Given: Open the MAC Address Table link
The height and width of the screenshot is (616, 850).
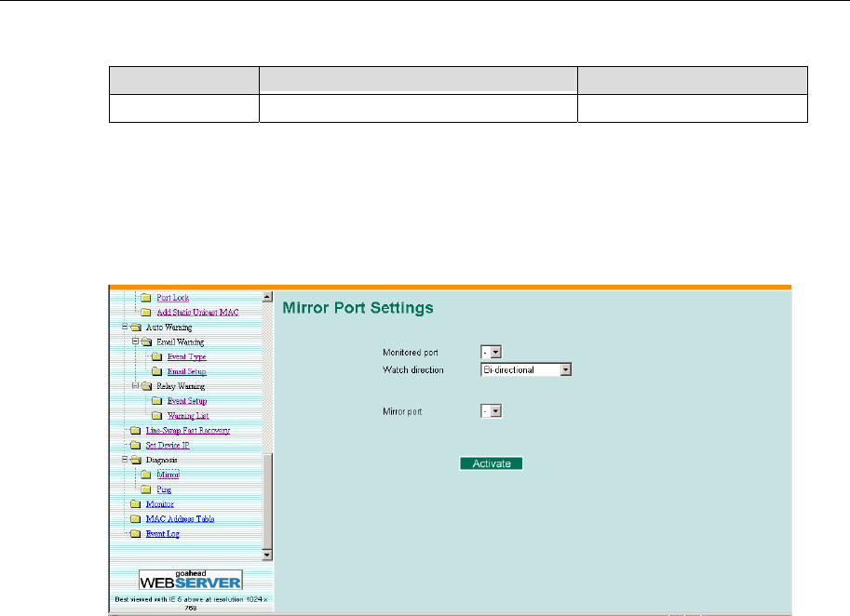Looking at the screenshot, I should coord(180,518).
